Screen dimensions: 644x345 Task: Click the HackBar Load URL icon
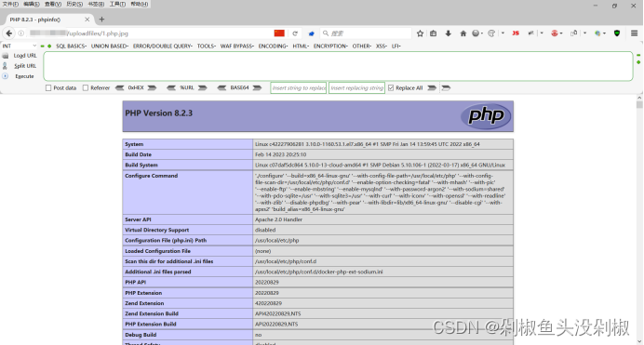point(6,56)
